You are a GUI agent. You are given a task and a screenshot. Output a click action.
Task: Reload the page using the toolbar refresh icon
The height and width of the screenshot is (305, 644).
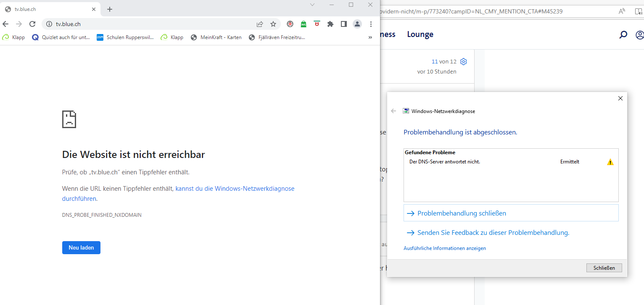[32, 24]
